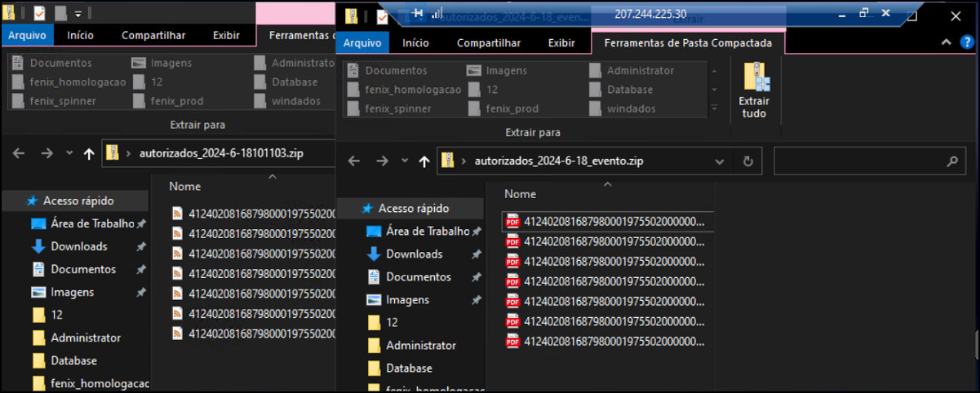Go up one level in 18101103.zip window
980x393 pixels.
click(x=89, y=153)
